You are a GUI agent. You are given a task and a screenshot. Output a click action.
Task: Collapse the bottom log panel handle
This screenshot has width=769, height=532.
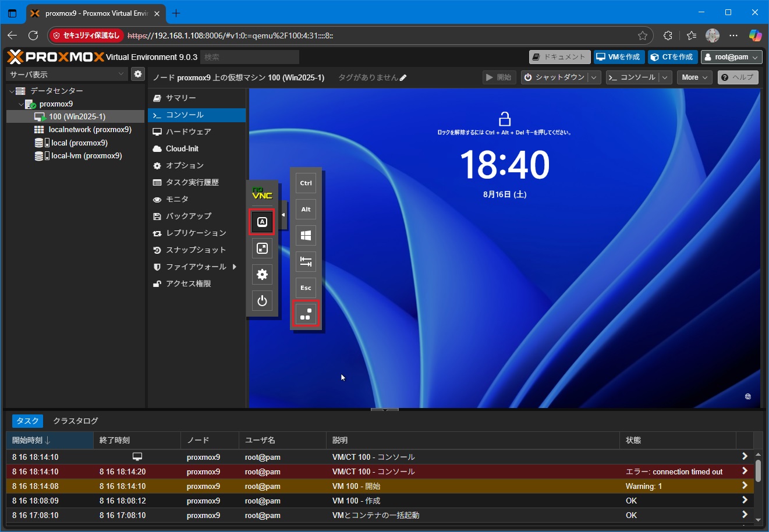(x=385, y=410)
